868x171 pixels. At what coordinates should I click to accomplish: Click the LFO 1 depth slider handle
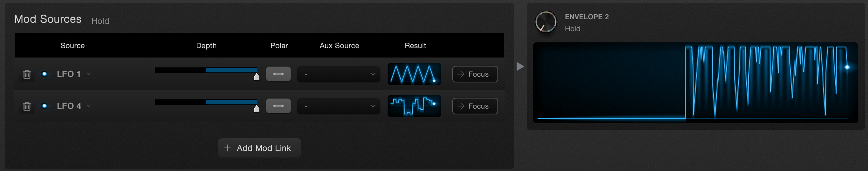click(257, 76)
